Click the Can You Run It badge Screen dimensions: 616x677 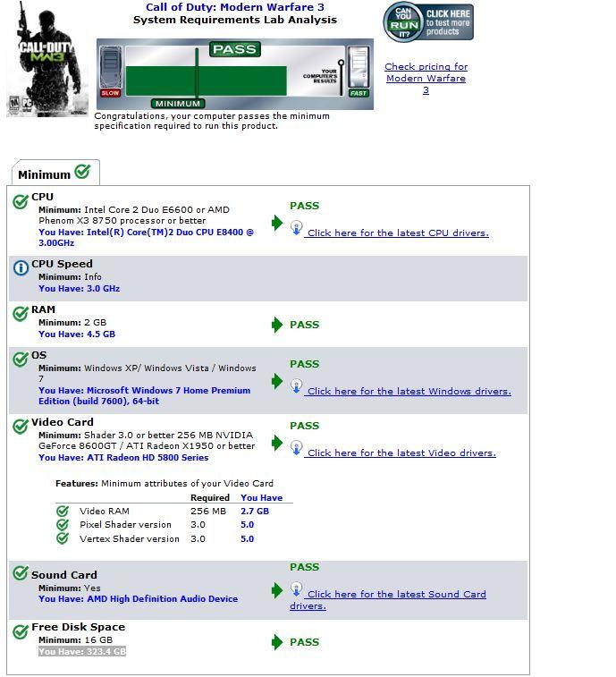(427, 22)
